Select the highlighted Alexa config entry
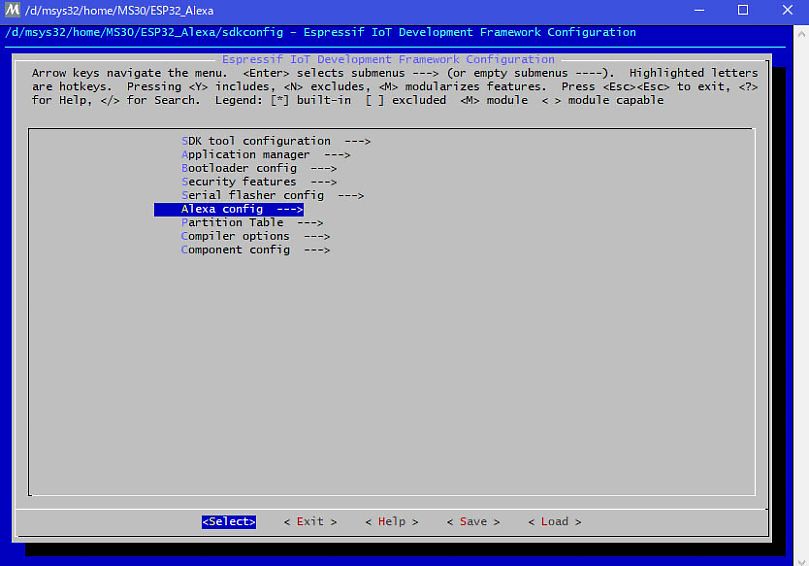The height and width of the screenshot is (566, 809). point(229,209)
